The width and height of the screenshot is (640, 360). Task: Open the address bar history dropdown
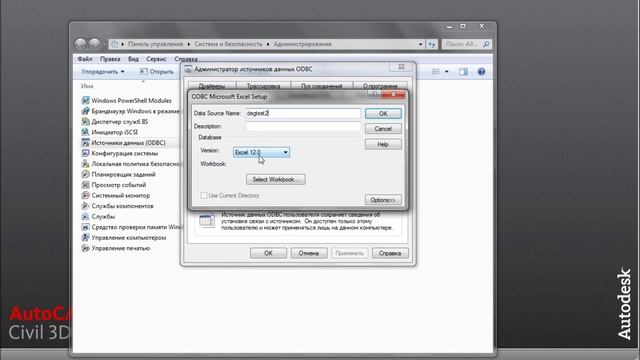(420, 44)
